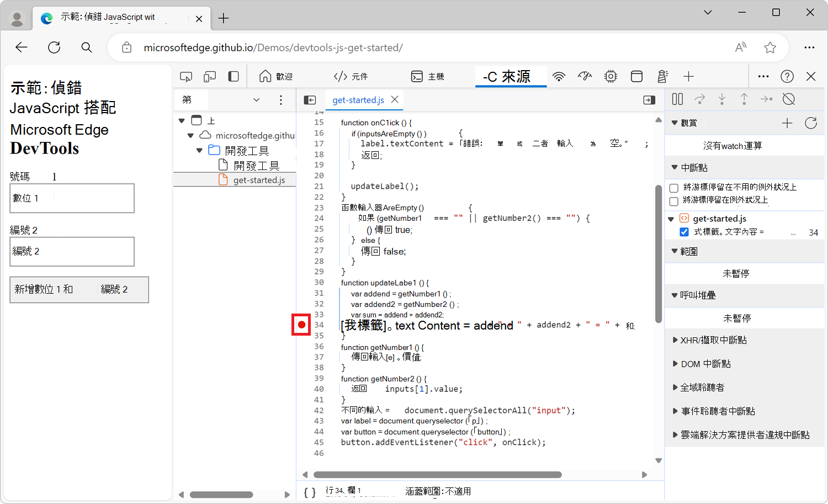Open the Performance gauge icon

pos(585,77)
